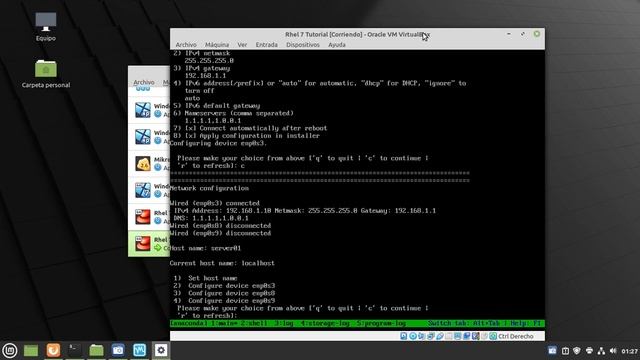Click the clock showing 01:27

click(x=629, y=351)
